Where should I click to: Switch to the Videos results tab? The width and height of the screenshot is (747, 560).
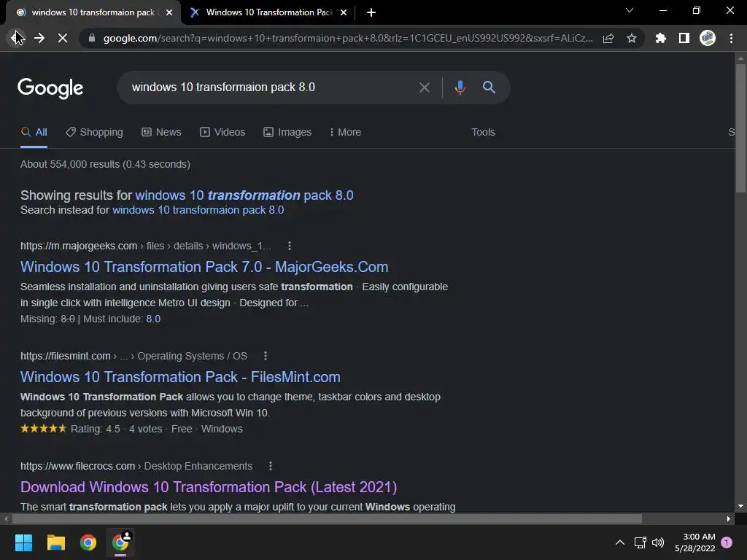point(222,132)
